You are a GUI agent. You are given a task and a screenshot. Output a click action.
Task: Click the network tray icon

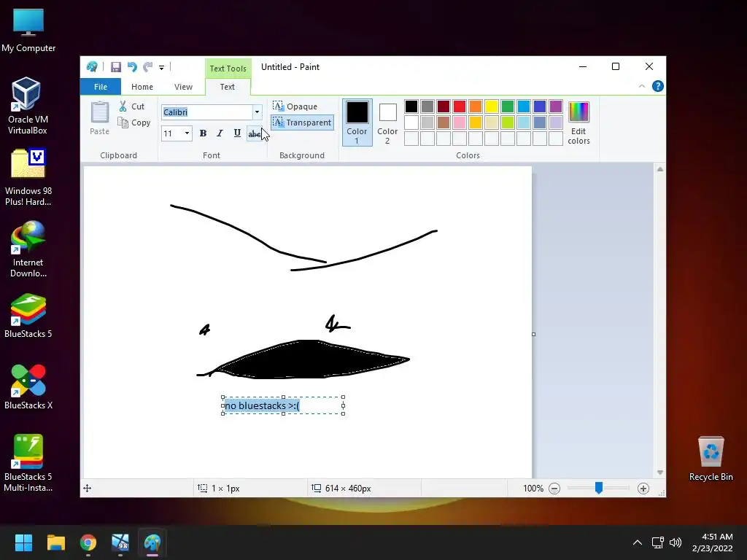(x=658, y=542)
